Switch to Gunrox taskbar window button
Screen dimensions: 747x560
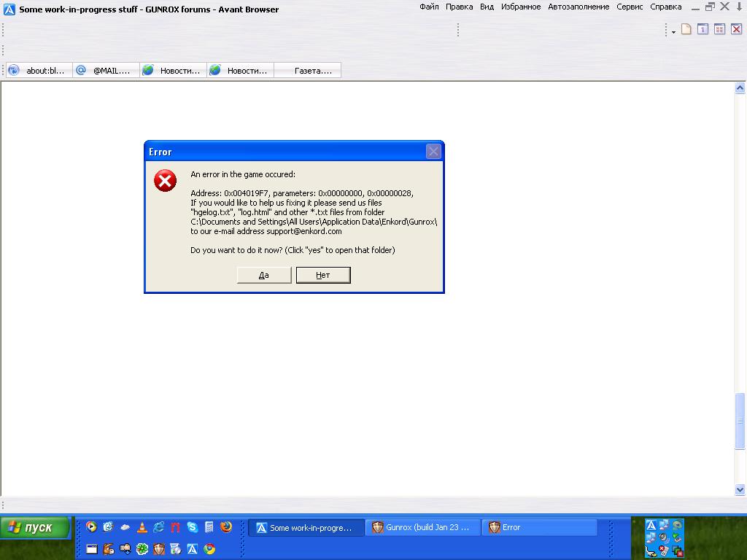[424, 527]
